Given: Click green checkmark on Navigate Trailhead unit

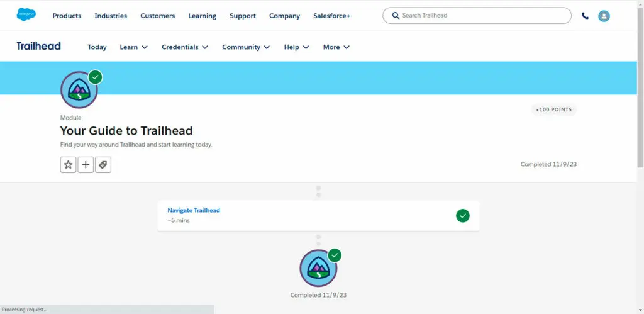Looking at the screenshot, I should (463, 216).
